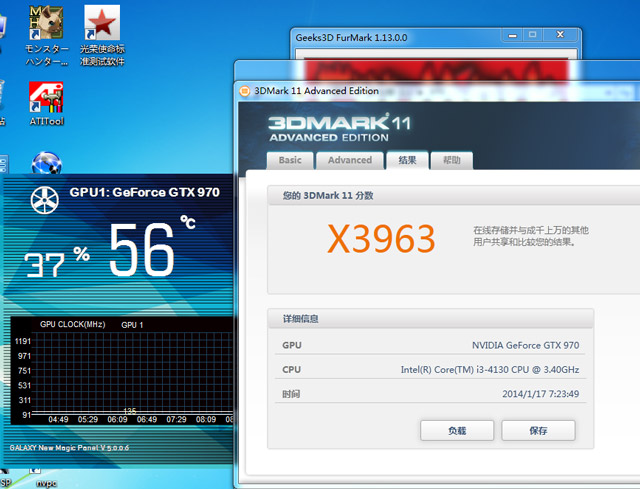Viewport: 640px width, 489px height.
Task: Close the Geeks3D FurMark window
Action: pos(560,35)
